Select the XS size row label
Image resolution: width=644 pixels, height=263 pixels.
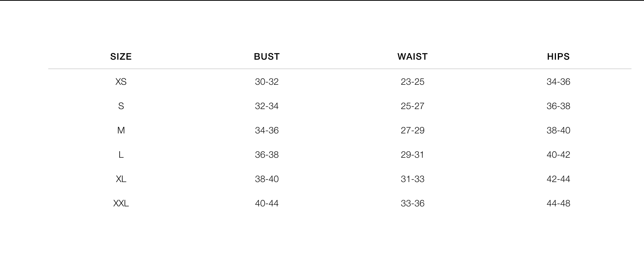[x=121, y=82]
